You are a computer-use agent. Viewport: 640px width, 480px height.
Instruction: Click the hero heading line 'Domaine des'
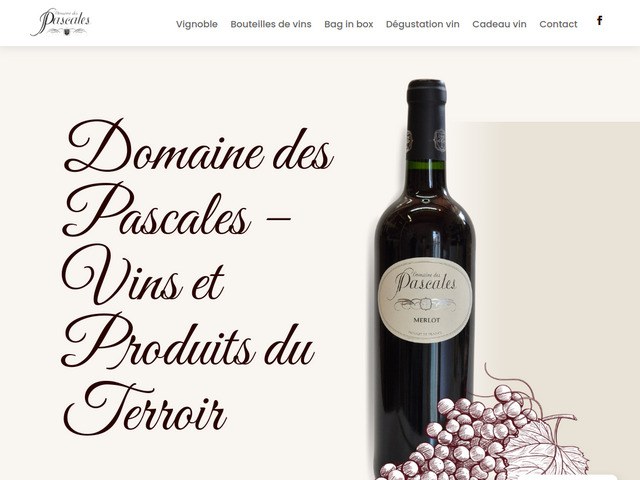point(199,146)
